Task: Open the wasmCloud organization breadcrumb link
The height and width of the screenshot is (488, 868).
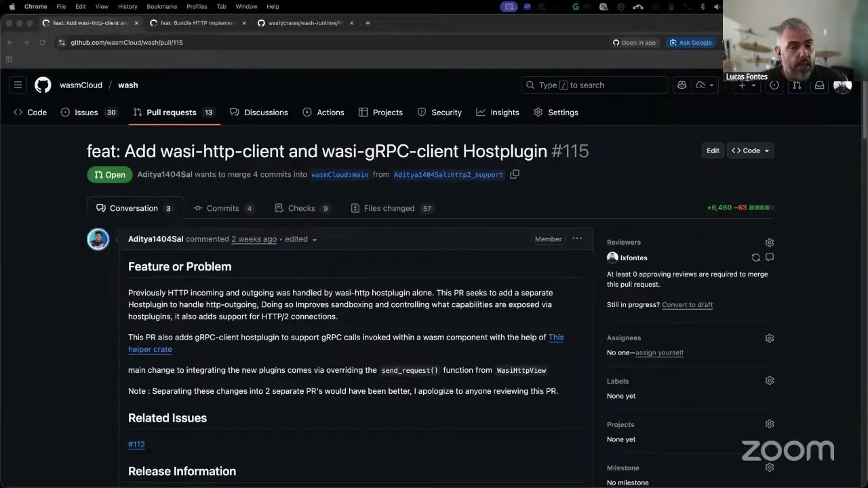Action: 81,85
